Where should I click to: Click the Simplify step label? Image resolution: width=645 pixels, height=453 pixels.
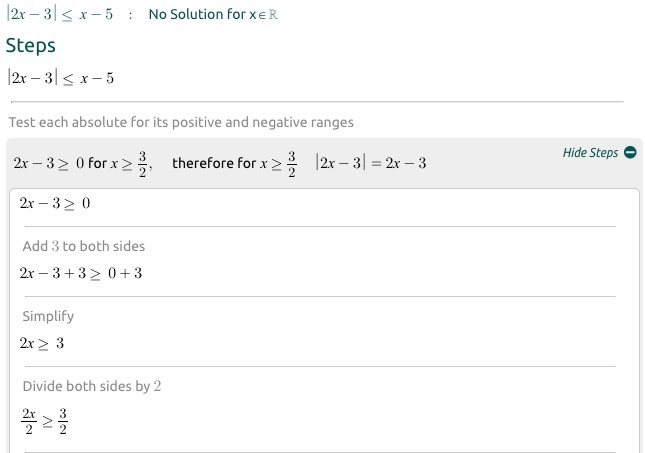click(x=48, y=316)
